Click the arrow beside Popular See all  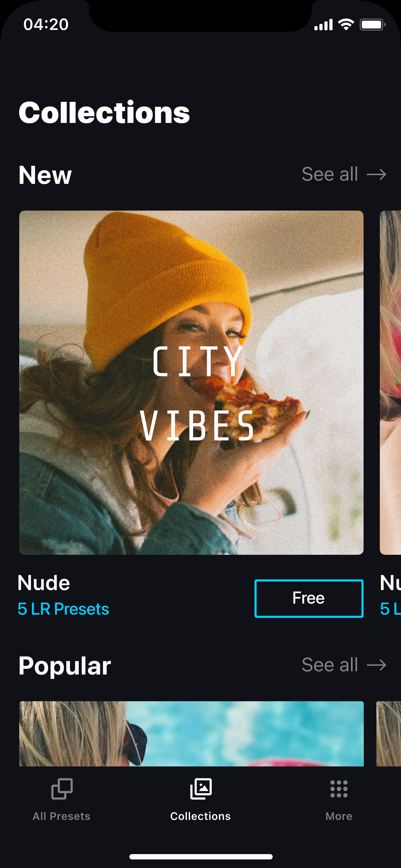(376, 665)
